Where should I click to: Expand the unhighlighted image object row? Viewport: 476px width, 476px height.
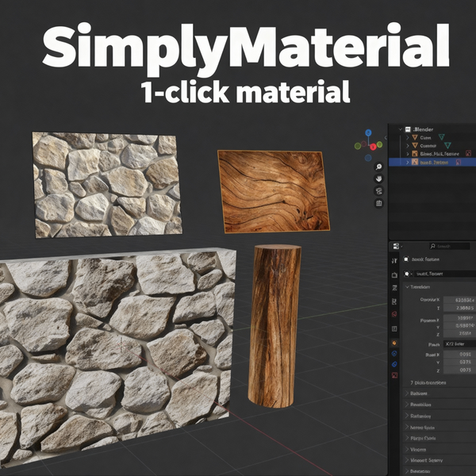tap(408, 154)
